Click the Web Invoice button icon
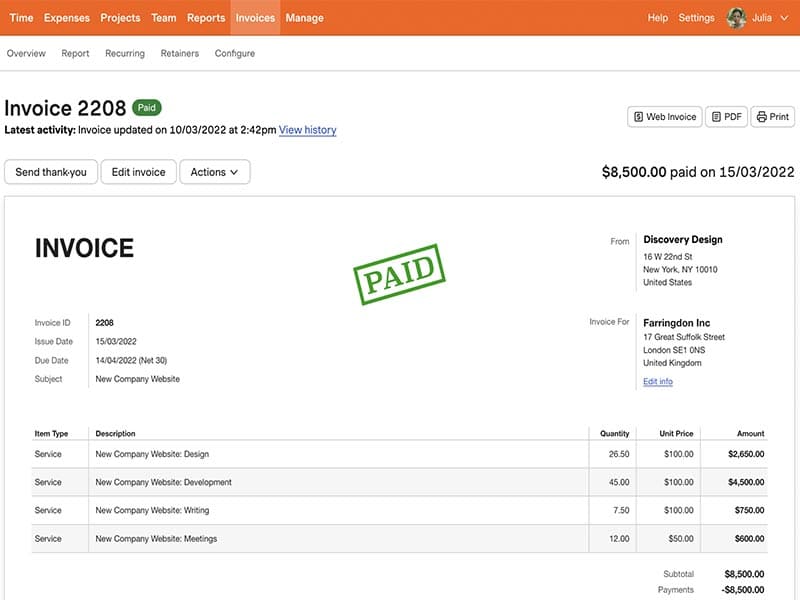Image resolution: width=800 pixels, height=600 pixels. click(637, 117)
